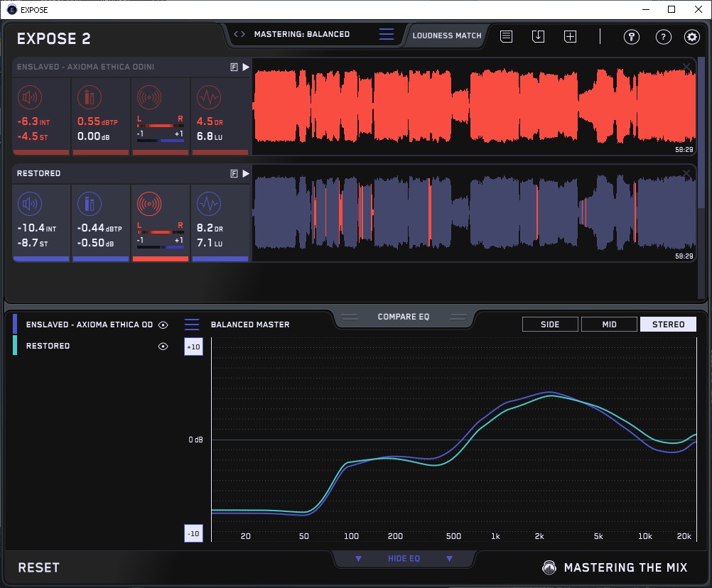Click the peaks icon on Restored track

point(90,204)
